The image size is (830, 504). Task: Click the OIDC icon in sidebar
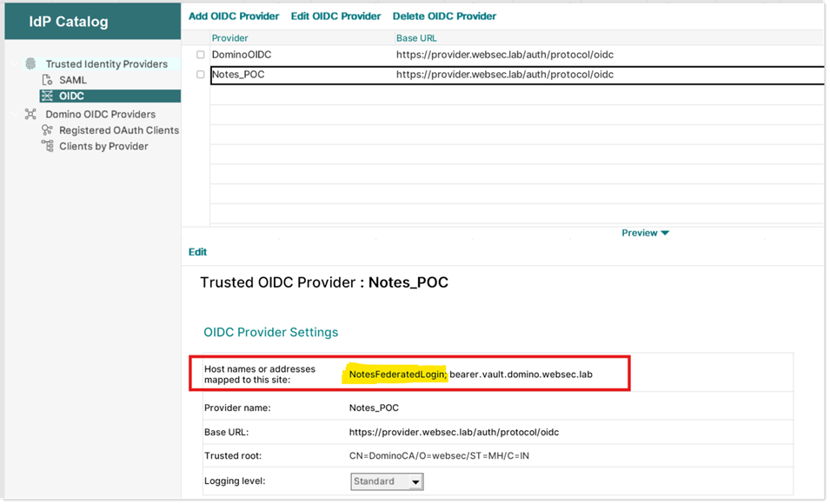point(47,96)
